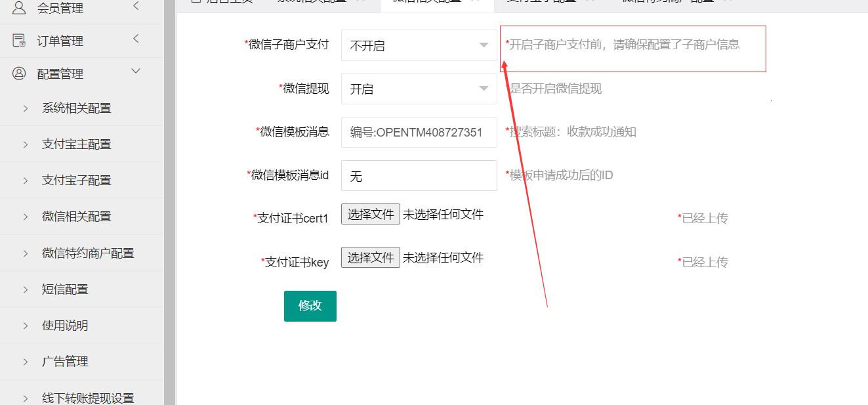Click the 配置管理 user-circle icon
Image resolution: width=868 pixels, height=405 pixels.
(x=20, y=74)
